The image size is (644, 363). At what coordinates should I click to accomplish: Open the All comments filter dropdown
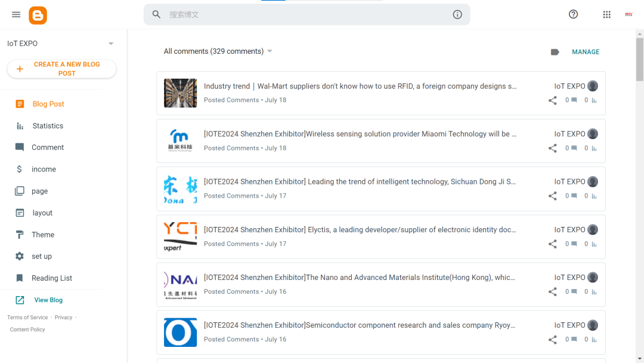[270, 51]
